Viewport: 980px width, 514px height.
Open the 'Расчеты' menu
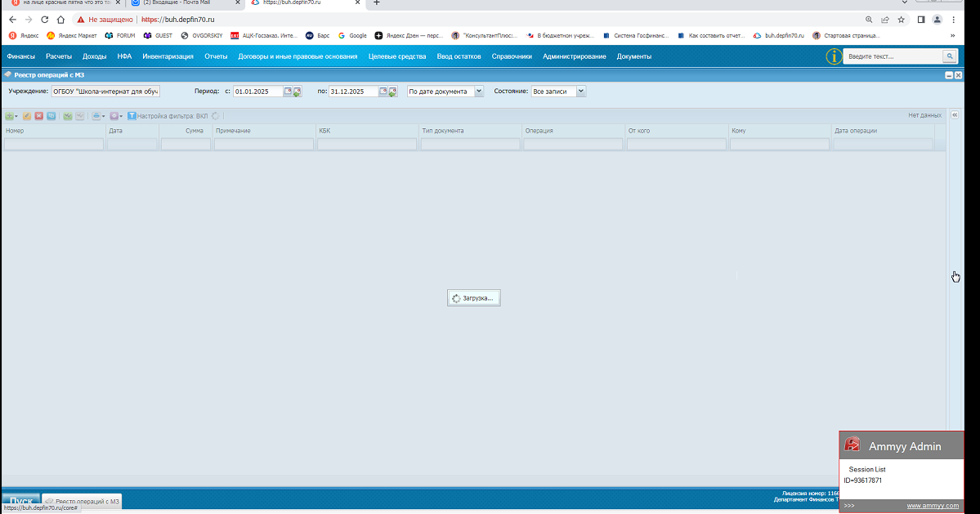[x=59, y=56]
